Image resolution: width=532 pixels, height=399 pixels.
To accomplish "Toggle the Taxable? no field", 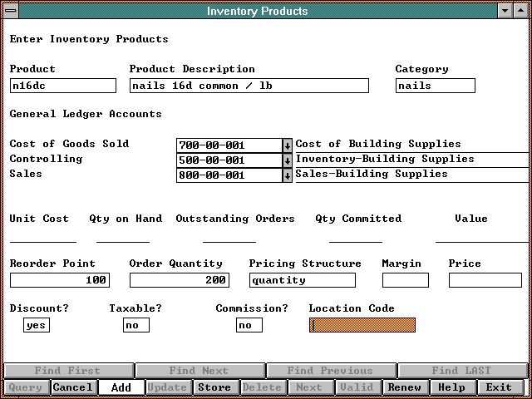I will point(135,325).
